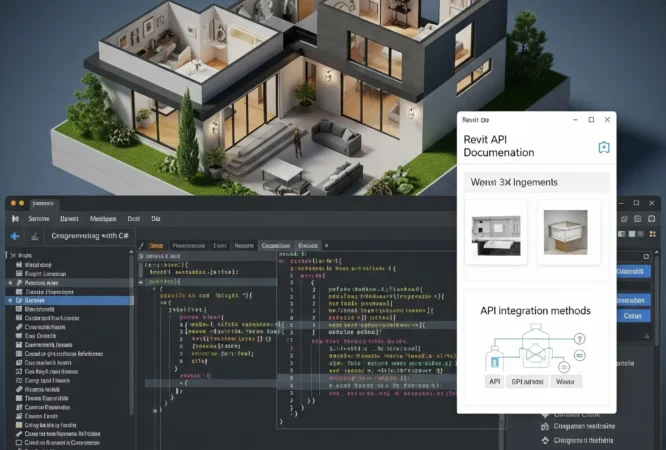Collapse the code fold arrow in left editor gutter
666x450 pixels.
pyautogui.click(x=141, y=282)
